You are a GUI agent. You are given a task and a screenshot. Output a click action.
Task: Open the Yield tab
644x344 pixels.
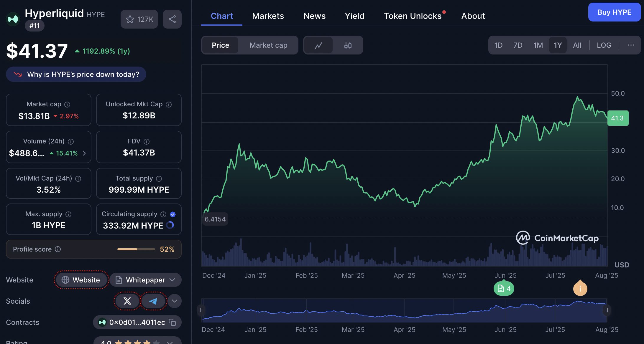(x=354, y=16)
